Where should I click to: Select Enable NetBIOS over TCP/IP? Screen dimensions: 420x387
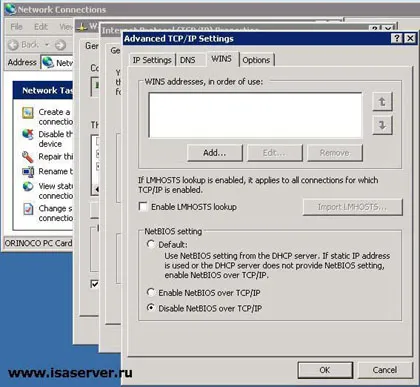coord(151,293)
